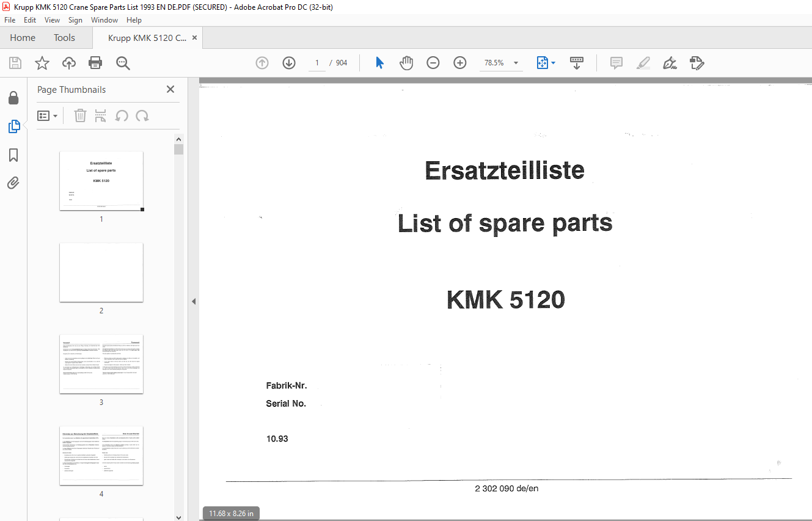This screenshot has height=521, width=812.
Task: Switch to the Home tab
Action: coord(23,38)
